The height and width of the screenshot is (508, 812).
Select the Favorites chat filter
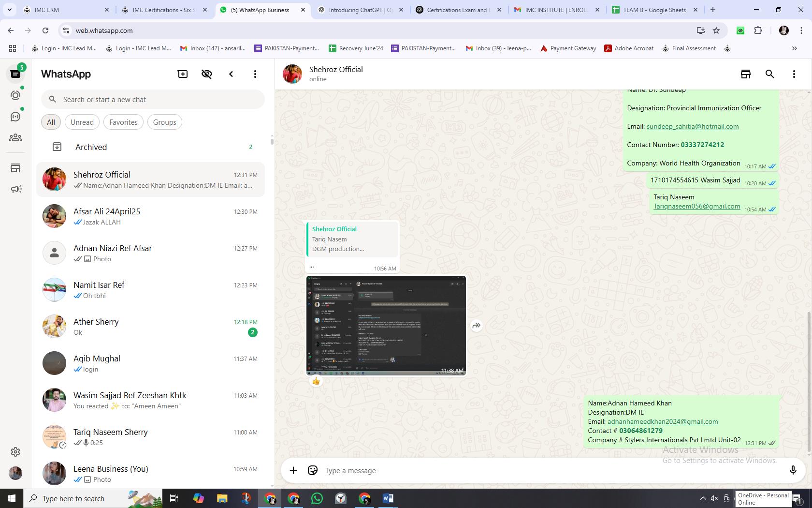tap(123, 122)
